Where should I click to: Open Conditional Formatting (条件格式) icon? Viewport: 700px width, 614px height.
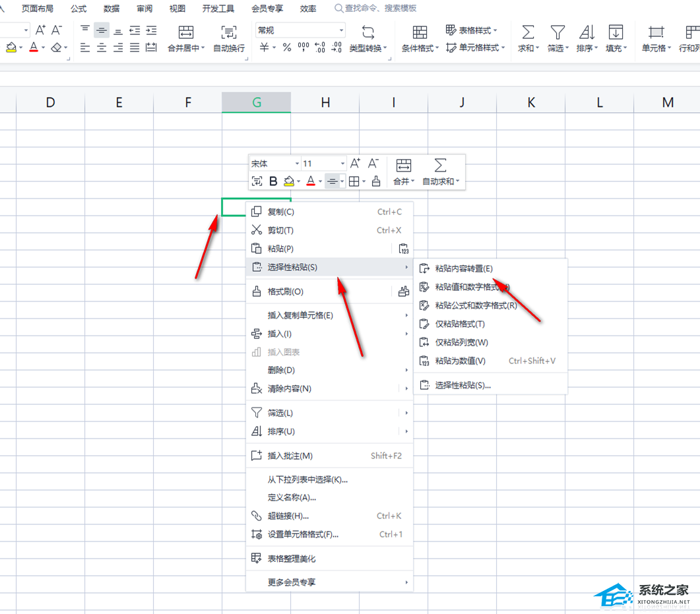(420, 32)
